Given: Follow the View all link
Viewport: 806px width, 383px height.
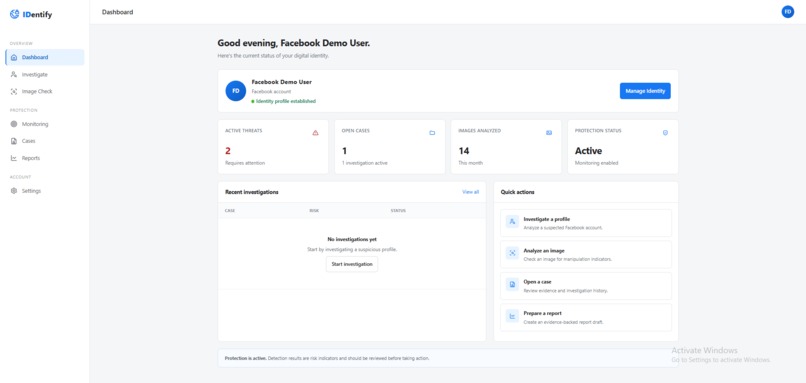Looking at the screenshot, I should pos(470,192).
